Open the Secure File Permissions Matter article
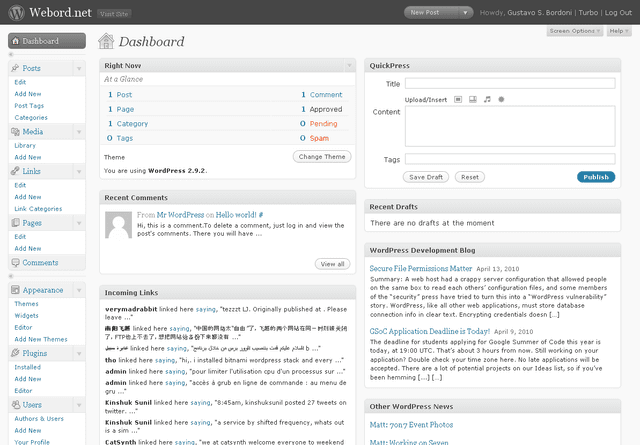 click(420, 269)
